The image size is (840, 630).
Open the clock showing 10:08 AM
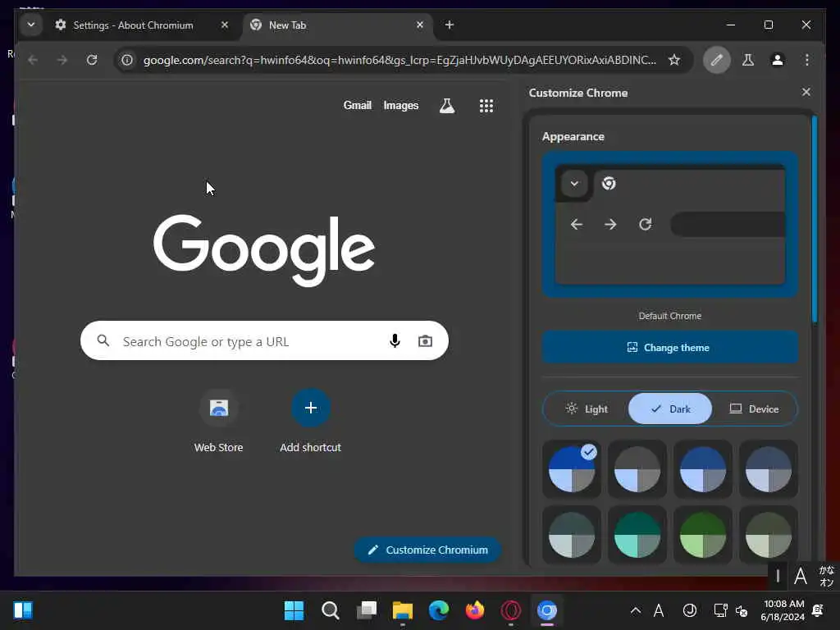783,610
